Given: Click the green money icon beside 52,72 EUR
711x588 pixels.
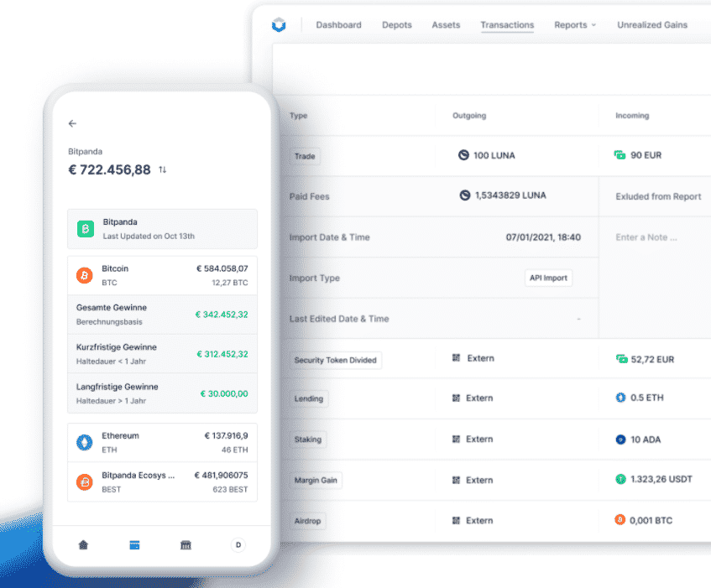Looking at the screenshot, I should click(x=622, y=359).
